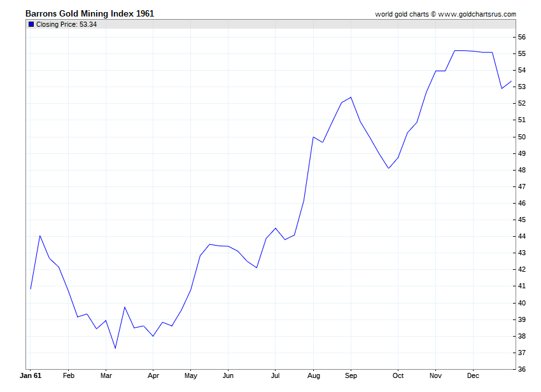
Task: Click the '47' y-axis value
Action: [522, 186]
